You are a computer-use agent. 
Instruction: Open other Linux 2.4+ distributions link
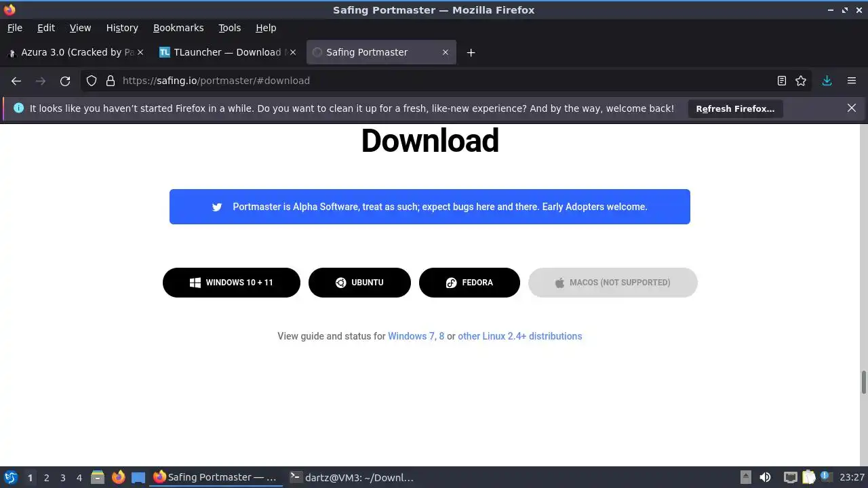click(520, 336)
